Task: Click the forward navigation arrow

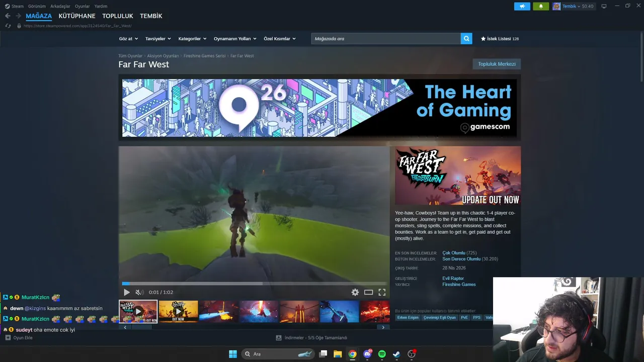Action: [18, 16]
